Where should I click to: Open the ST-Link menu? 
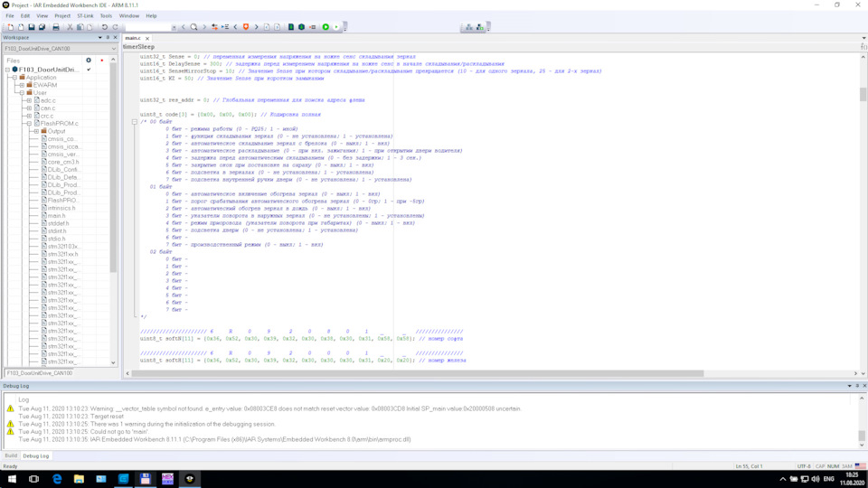click(x=85, y=15)
